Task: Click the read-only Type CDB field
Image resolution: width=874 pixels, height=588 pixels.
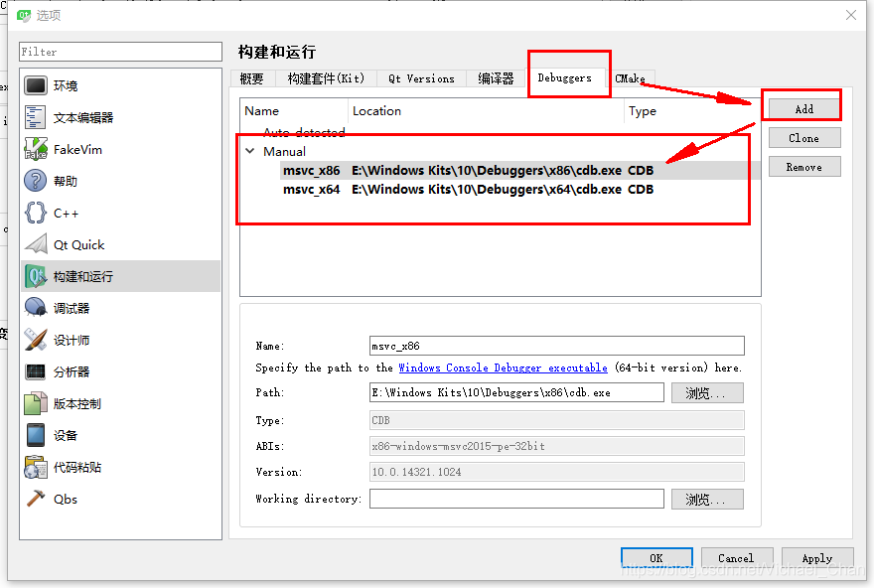Action: (x=556, y=420)
